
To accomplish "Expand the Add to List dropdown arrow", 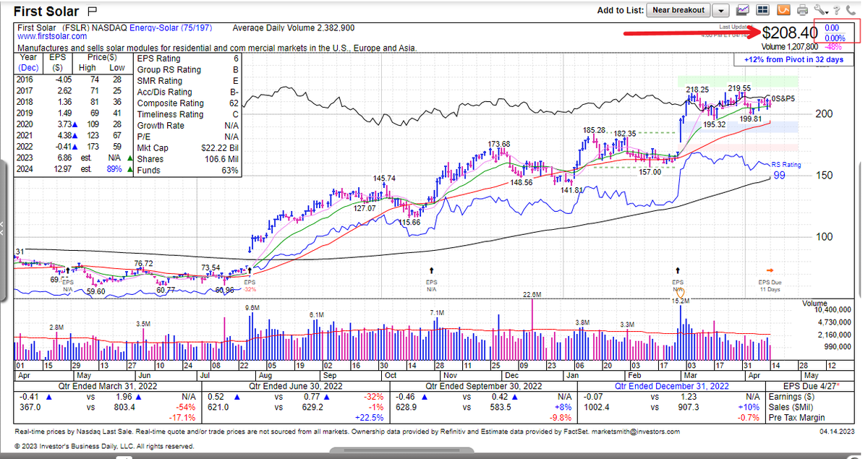I will coord(720,11).
